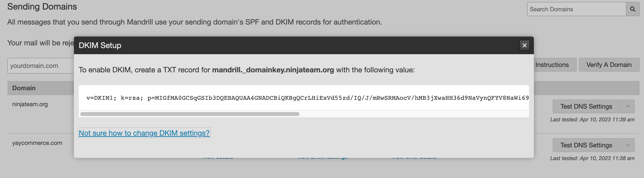Select the yaycommerce.com domain row
The height and width of the screenshot is (178, 644).
(37, 143)
